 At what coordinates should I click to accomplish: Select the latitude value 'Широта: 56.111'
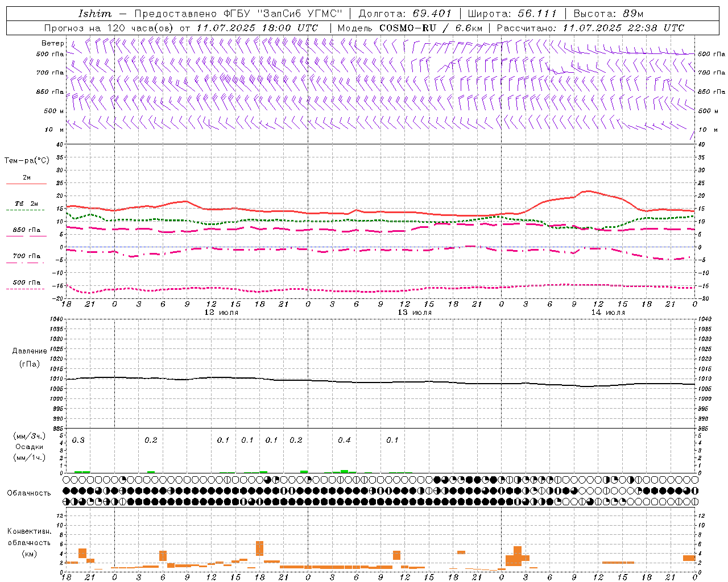point(512,14)
